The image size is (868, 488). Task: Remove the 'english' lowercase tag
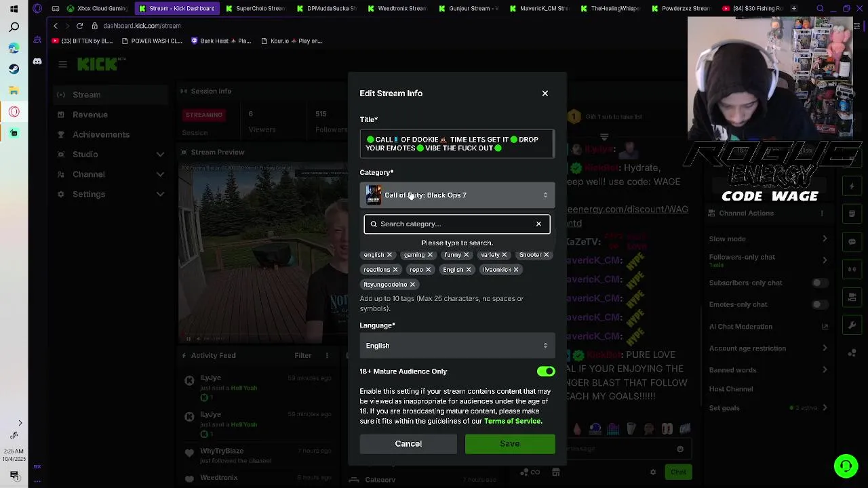click(x=389, y=255)
